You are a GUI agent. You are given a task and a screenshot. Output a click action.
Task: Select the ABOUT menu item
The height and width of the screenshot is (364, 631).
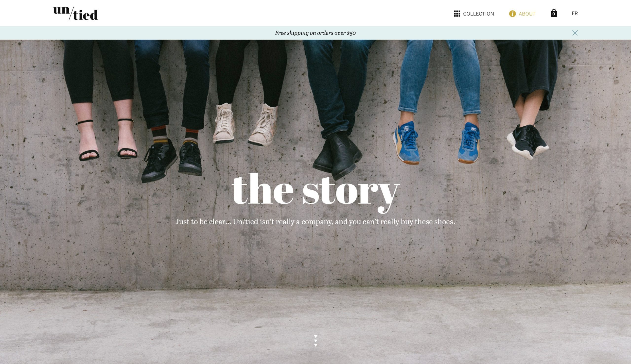(527, 14)
